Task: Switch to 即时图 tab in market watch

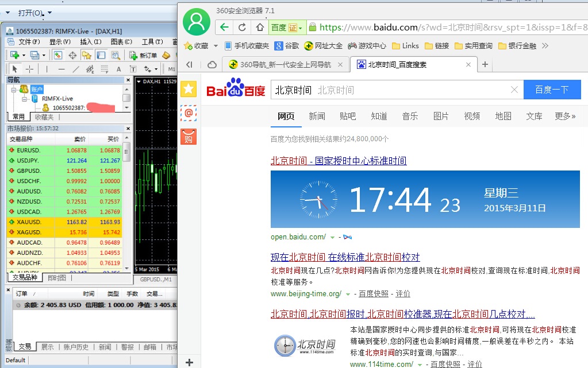Action: coord(57,278)
